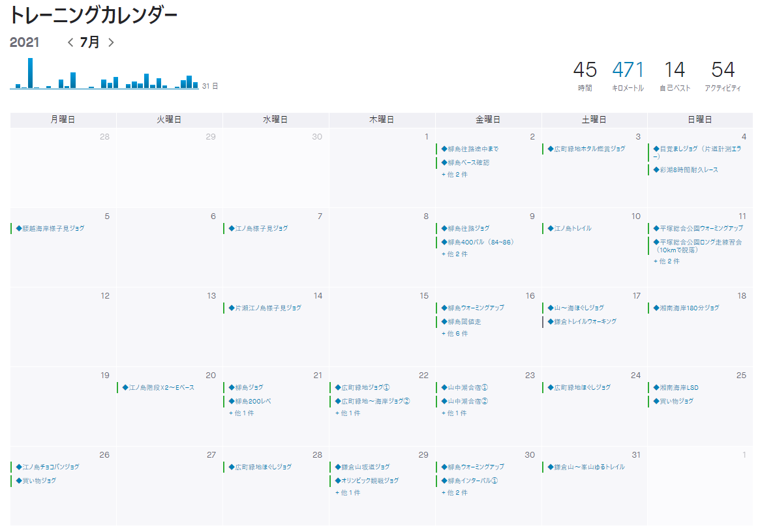Open activity 買い物ジョグ on July 25

click(673, 401)
